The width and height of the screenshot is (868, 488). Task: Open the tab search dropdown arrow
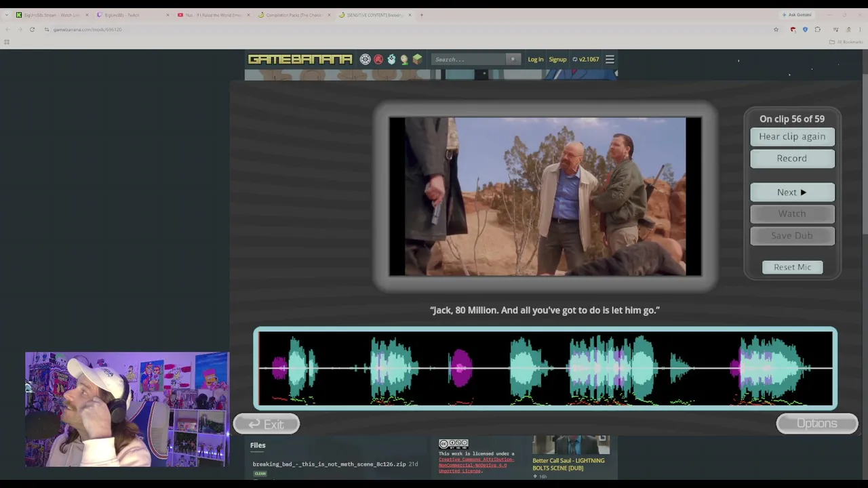click(7, 15)
